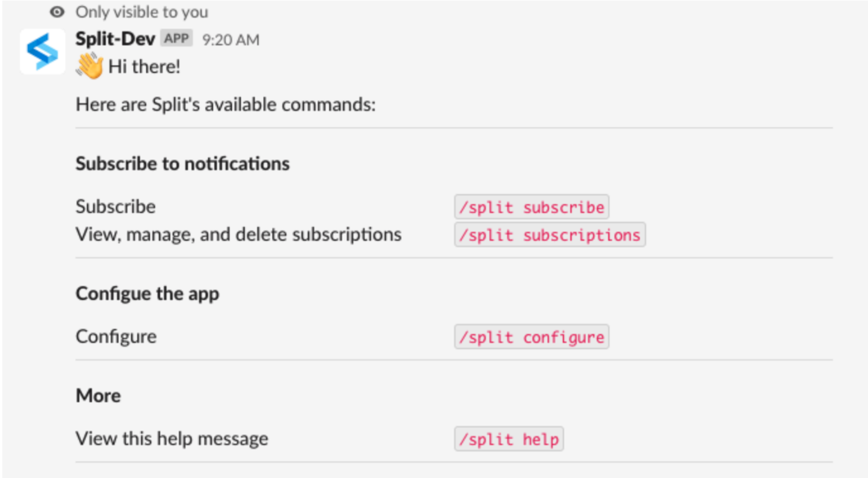
Task: Click the 'Subscribe to notifications' heading
Action: (182, 164)
